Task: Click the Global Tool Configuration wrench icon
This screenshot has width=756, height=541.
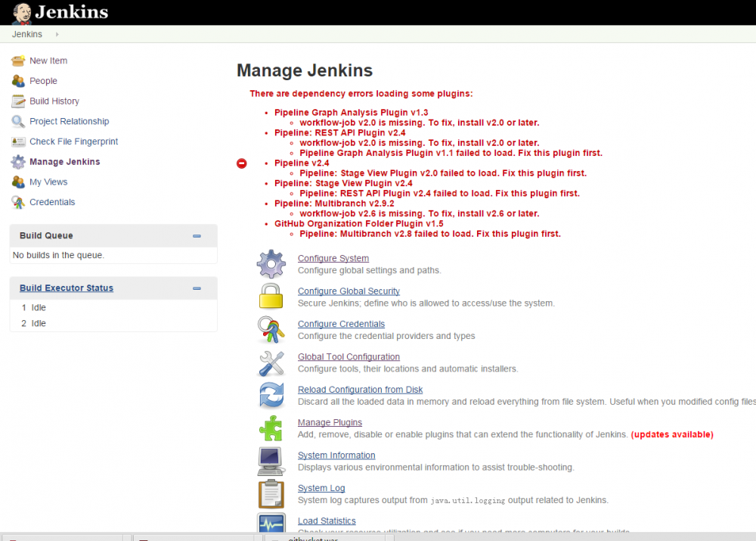Action: coord(271,363)
